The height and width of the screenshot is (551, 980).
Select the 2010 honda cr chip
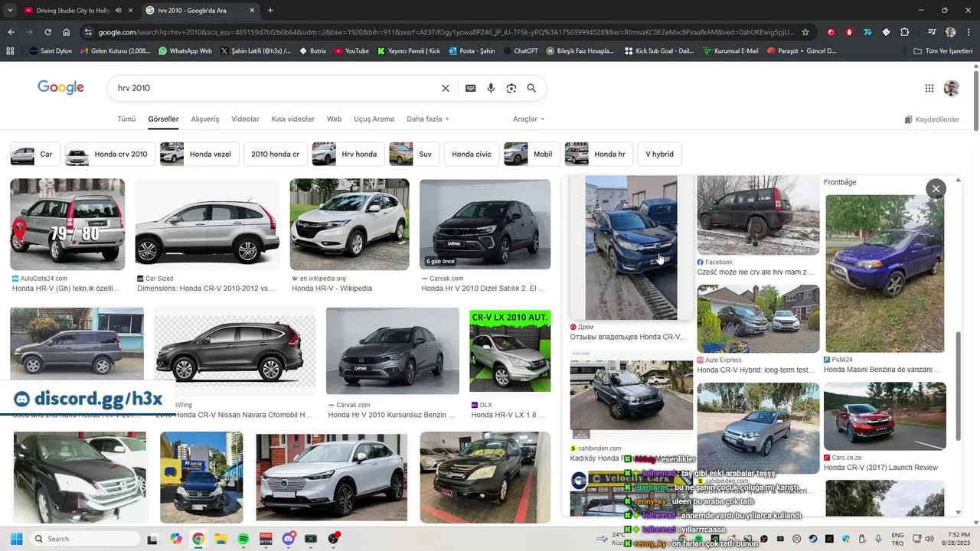point(275,154)
